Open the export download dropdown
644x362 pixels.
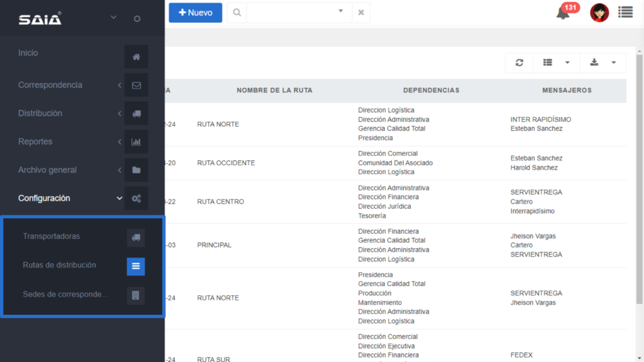602,63
